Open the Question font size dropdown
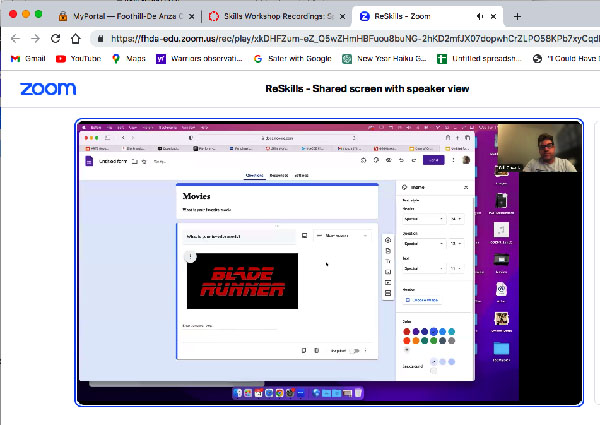 (456, 243)
